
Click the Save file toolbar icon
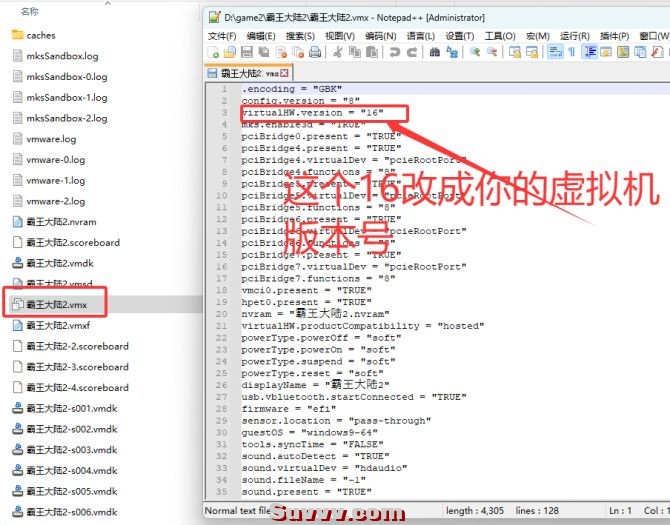[247, 52]
